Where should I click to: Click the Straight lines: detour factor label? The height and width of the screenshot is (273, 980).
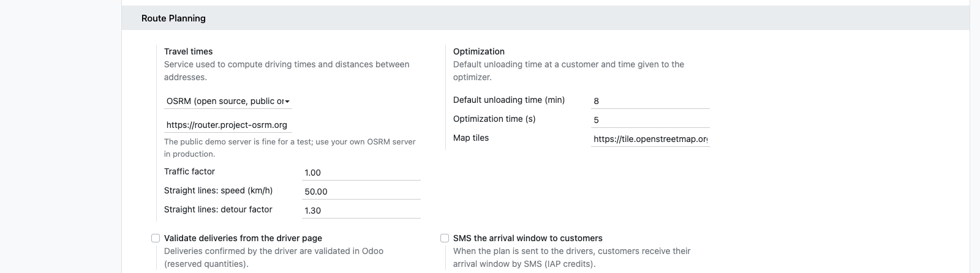[x=218, y=209]
